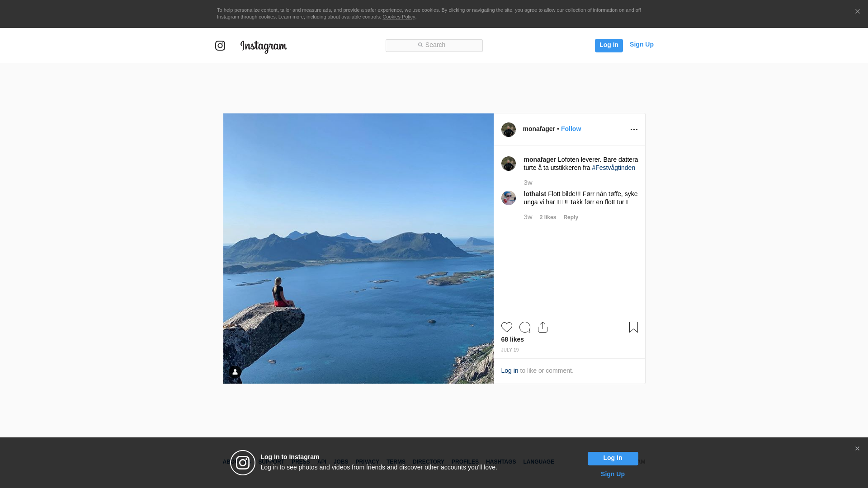Dismiss the cookie notice banner
Image resolution: width=868 pixels, height=488 pixels.
[x=857, y=12]
